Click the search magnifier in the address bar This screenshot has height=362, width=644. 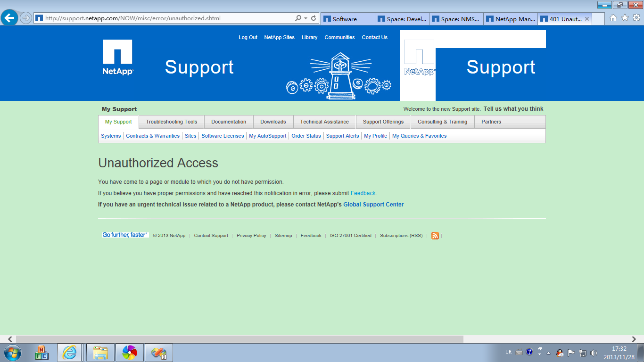[x=298, y=18]
